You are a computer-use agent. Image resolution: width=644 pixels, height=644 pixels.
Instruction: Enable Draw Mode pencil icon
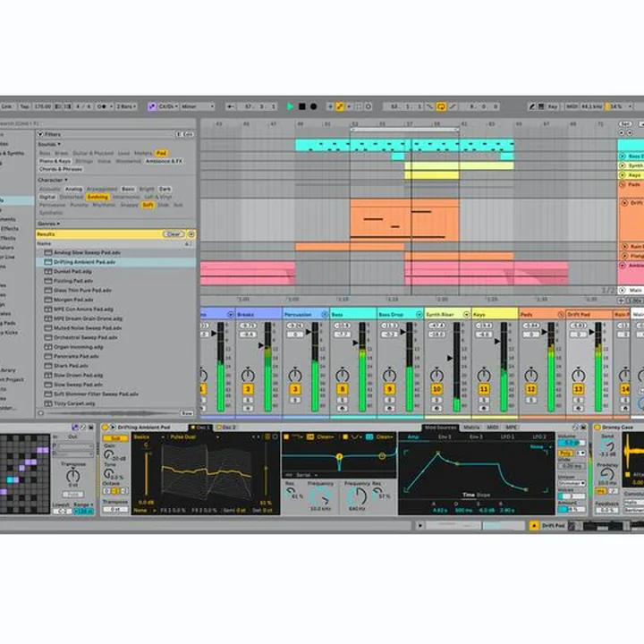pyautogui.click(x=531, y=106)
